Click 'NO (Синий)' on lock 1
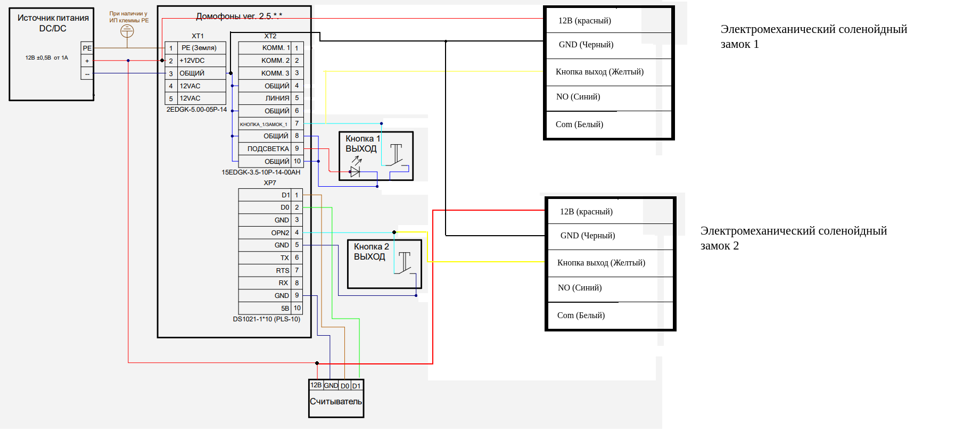 pyautogui.click(x=578, y=97)
